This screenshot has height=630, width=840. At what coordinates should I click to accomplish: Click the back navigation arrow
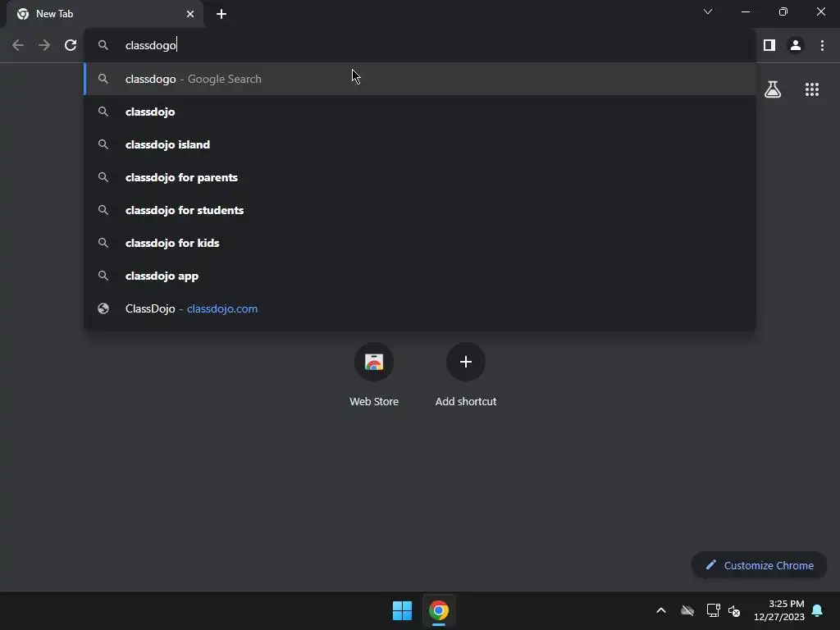click(18, 46)
